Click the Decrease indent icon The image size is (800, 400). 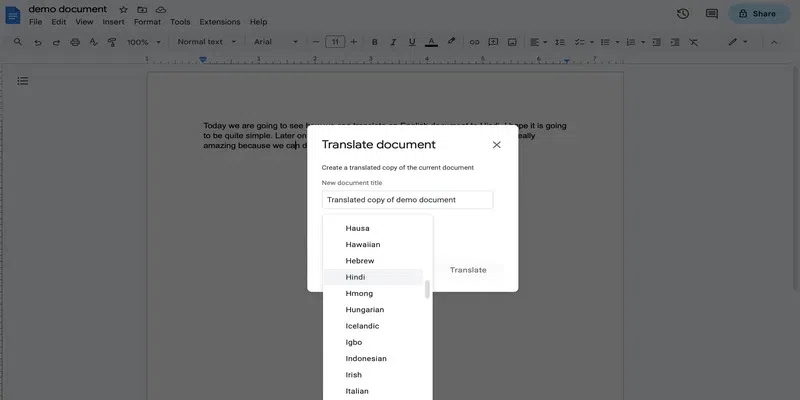(657, 42)
